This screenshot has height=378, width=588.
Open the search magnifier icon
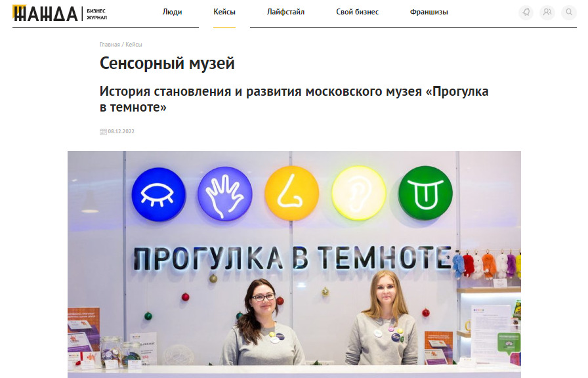[569, 12]
